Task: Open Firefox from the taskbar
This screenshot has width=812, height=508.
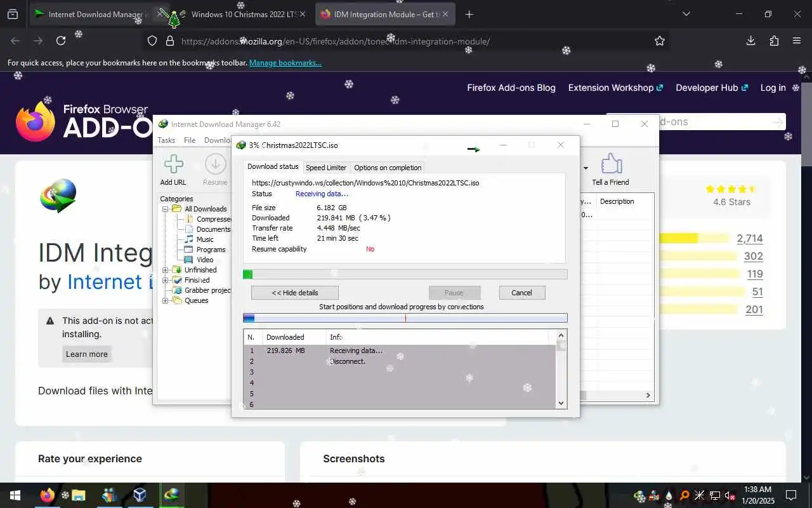Action: 47,495
